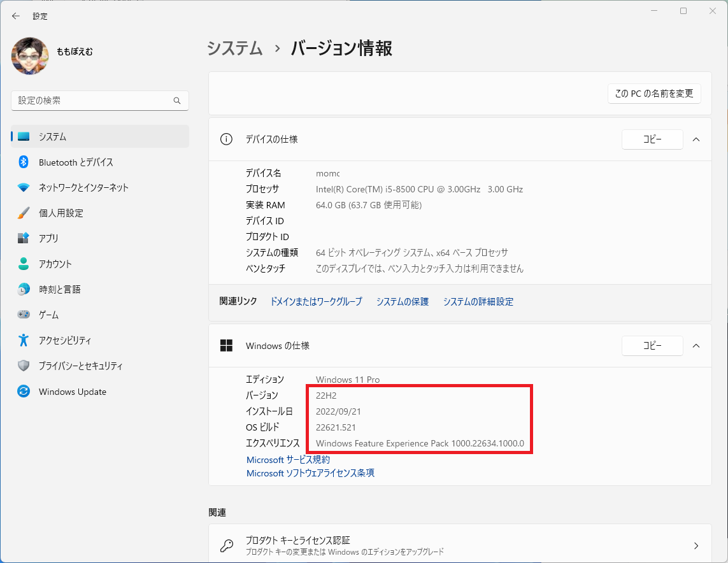Switch to 個人用設定 page
The image size is (728, 563).
(x=61, y=213)
